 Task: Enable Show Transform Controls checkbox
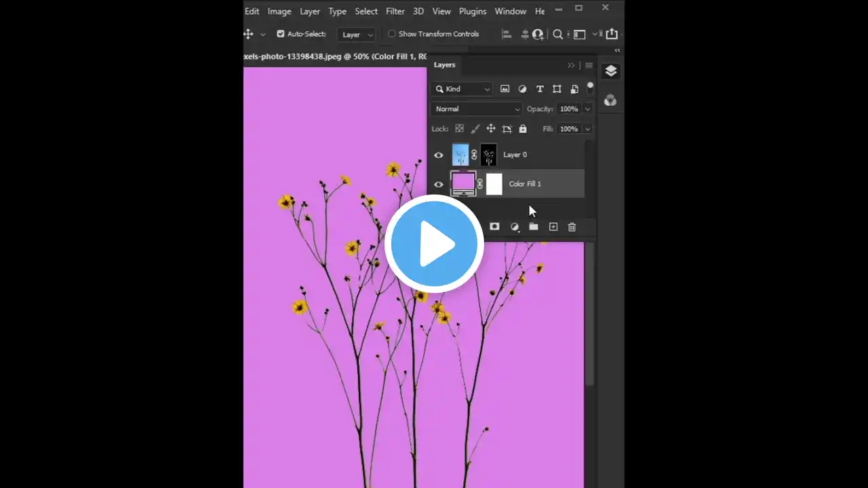(391, 34)
